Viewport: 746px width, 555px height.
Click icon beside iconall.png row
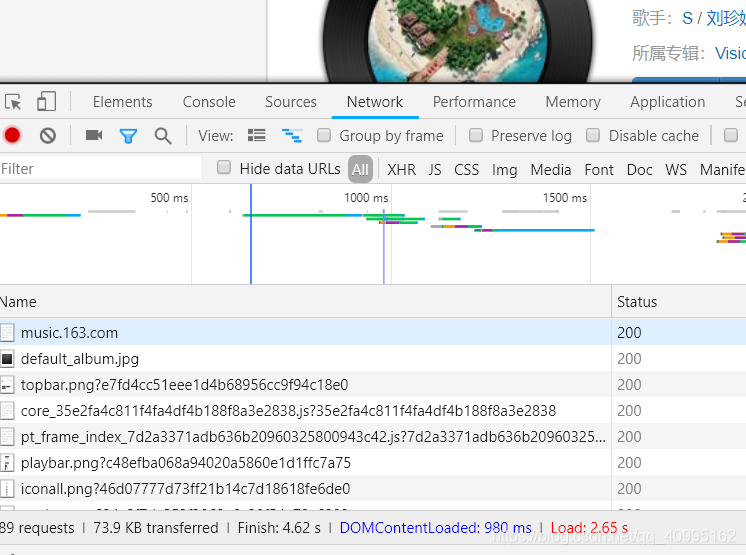7,488
